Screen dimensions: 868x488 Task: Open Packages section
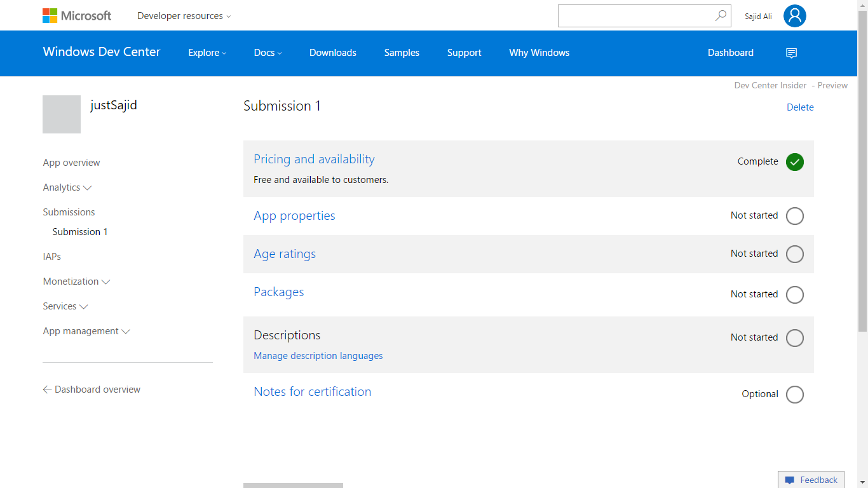point(279,292)
